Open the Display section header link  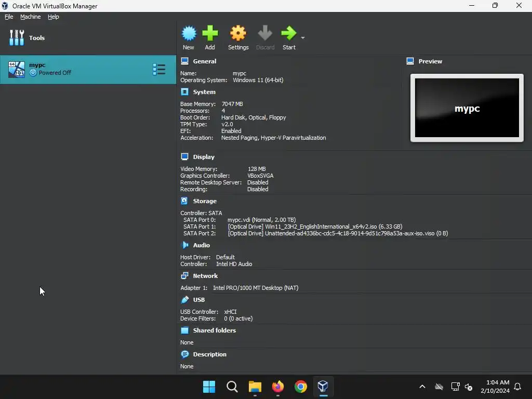tap(204, 157)
